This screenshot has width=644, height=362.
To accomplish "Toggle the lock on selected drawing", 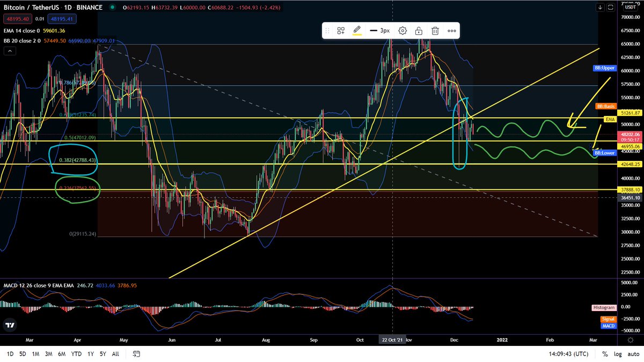I will point(419,31).
